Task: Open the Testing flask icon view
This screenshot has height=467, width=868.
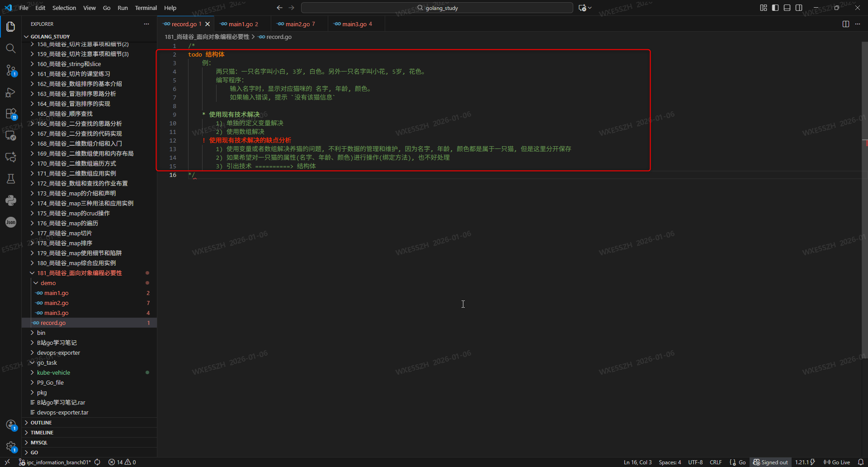Action: tap(11, 179)
